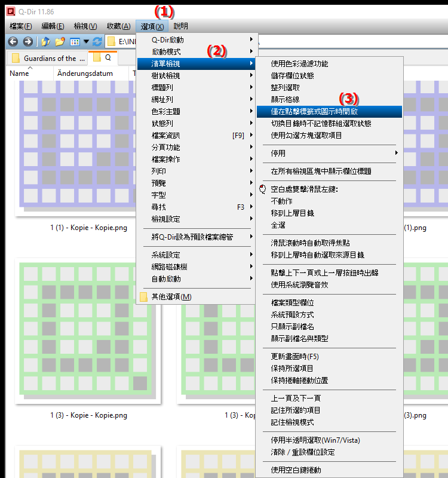Open the 自動啟動 submenu
The image size is (448, 478).
(196, 278)
